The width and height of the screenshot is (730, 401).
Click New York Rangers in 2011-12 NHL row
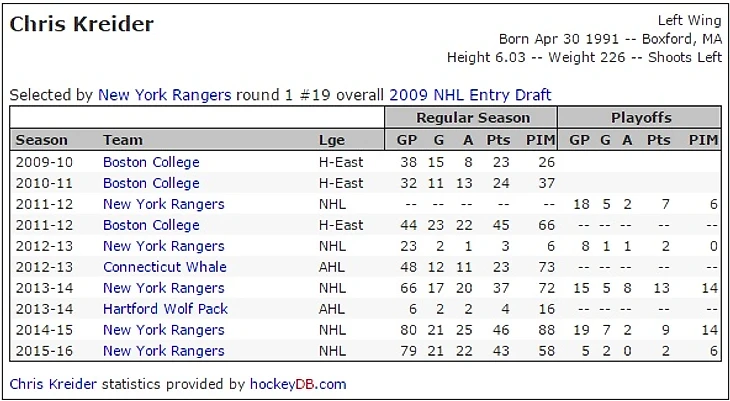[x=163, y=204]
